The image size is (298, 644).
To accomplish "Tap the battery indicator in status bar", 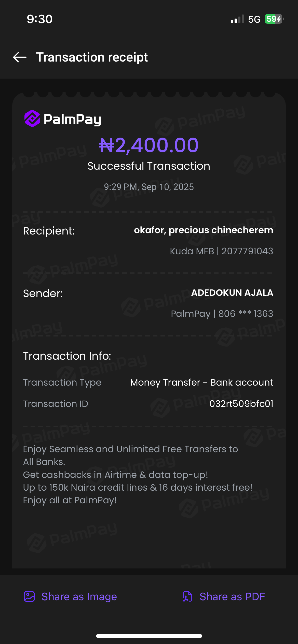I will click(x=274, y=19).
